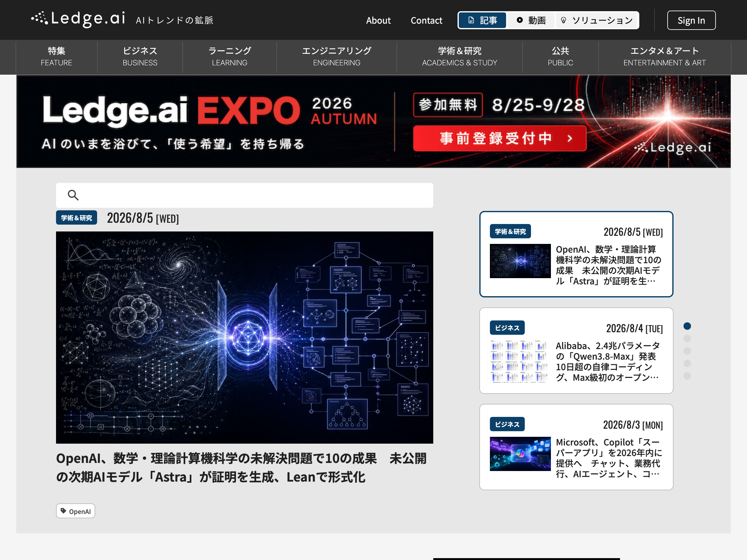The height and width of the screenshot is (560, 747).
Task: Select the third carousel dot
Action: pos(687,351)
